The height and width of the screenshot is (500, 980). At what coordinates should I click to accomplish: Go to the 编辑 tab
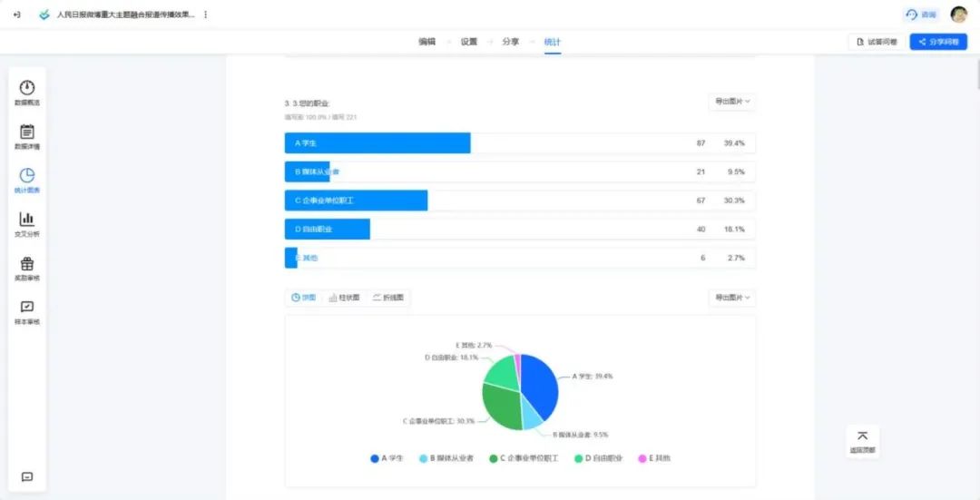point(426,42)
